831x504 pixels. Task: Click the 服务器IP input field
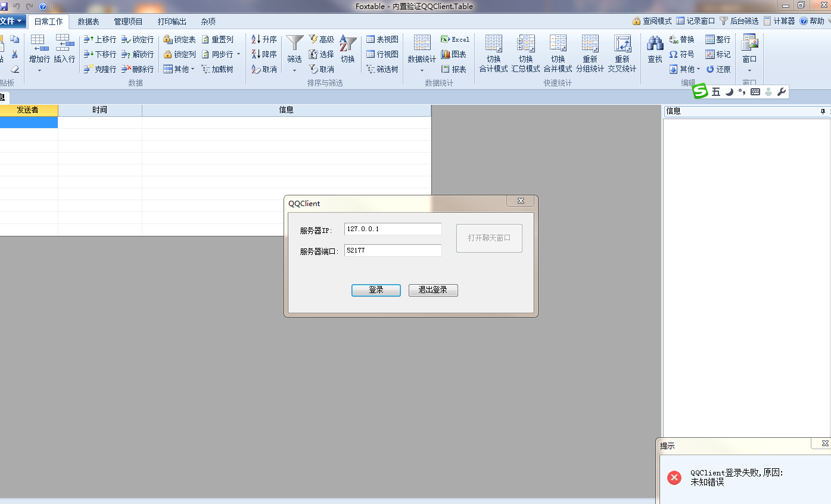(x=393, y=229)
